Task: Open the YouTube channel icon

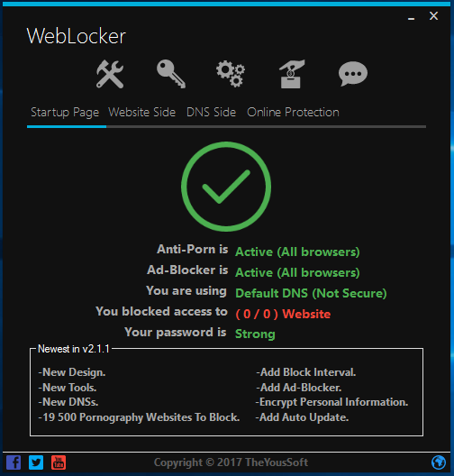Action: pyautogui.click(x=59, y=462)
